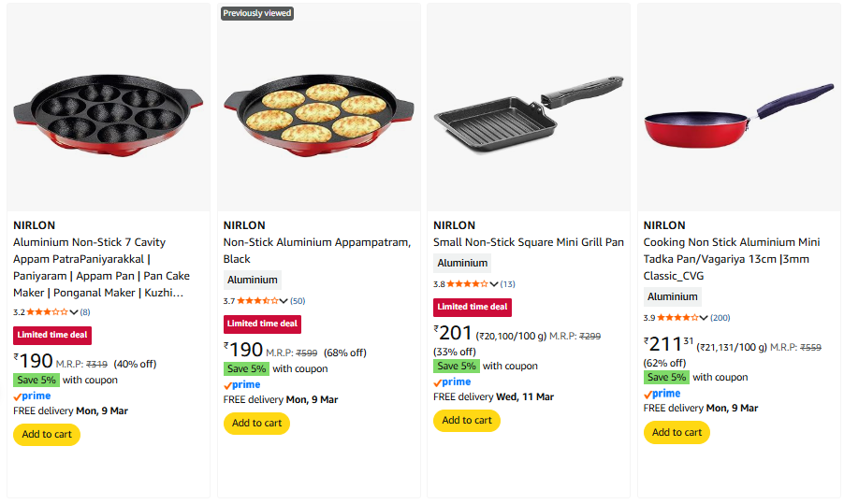Viewport: 844px width, 504px height.
Task: Click the Prime logo under the Grill Pan
Action: (x=453, y=382)
